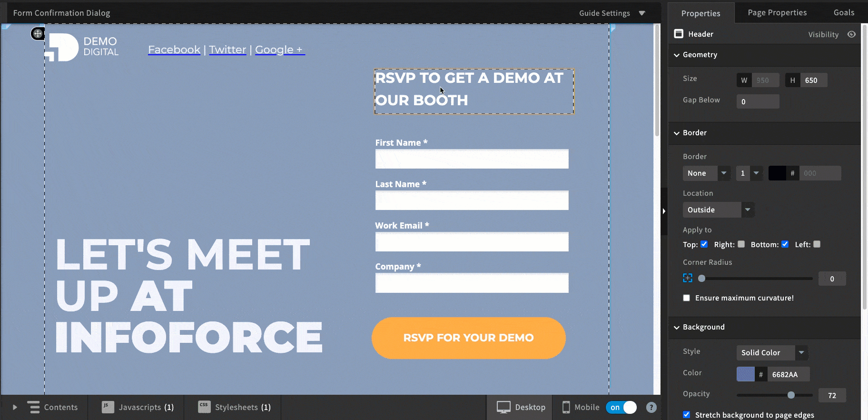Screen dimensions: 868x420
Task: Check the Left border checkbox
Action: pos(817,244)
